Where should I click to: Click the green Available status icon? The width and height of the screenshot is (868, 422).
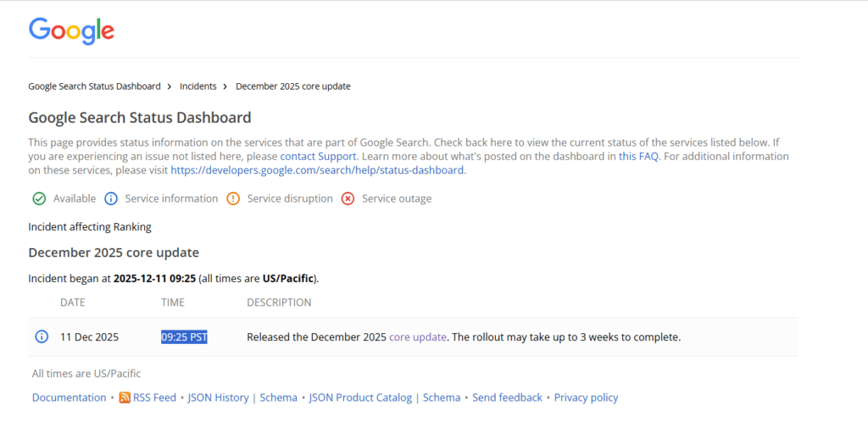click(39, 198)
